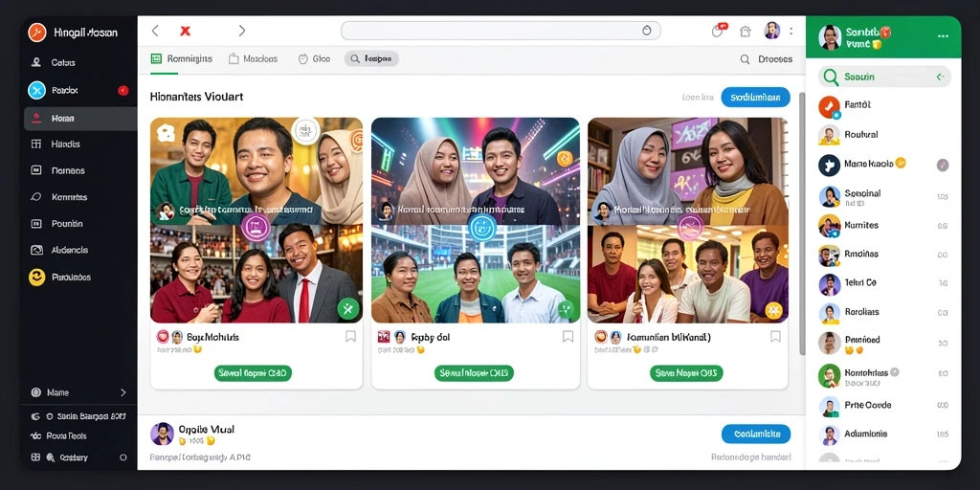This screenshot has width=980, height=490.
Task: Click the green Seval Ropet button
Action: [x=253, y=373]
